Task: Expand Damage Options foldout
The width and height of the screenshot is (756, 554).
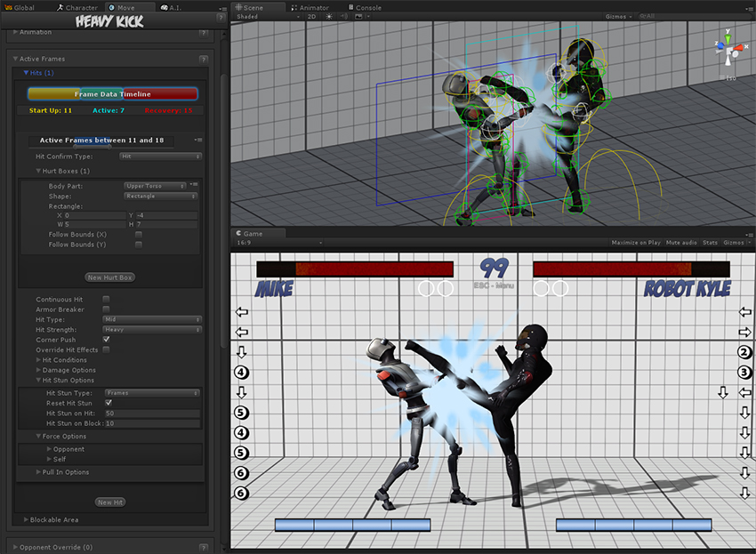Action: pos(38,370)
